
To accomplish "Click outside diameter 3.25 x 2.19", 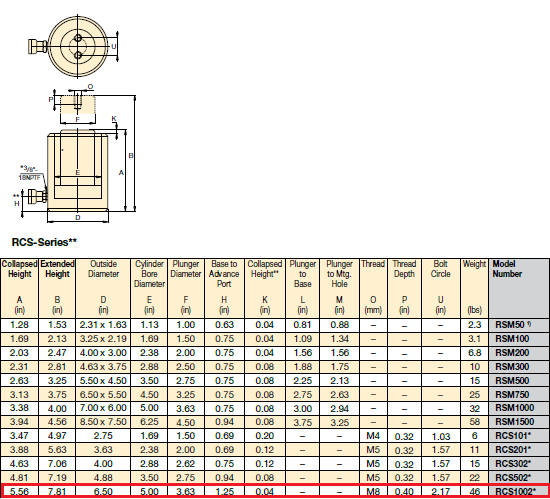I will click(103, 339).
